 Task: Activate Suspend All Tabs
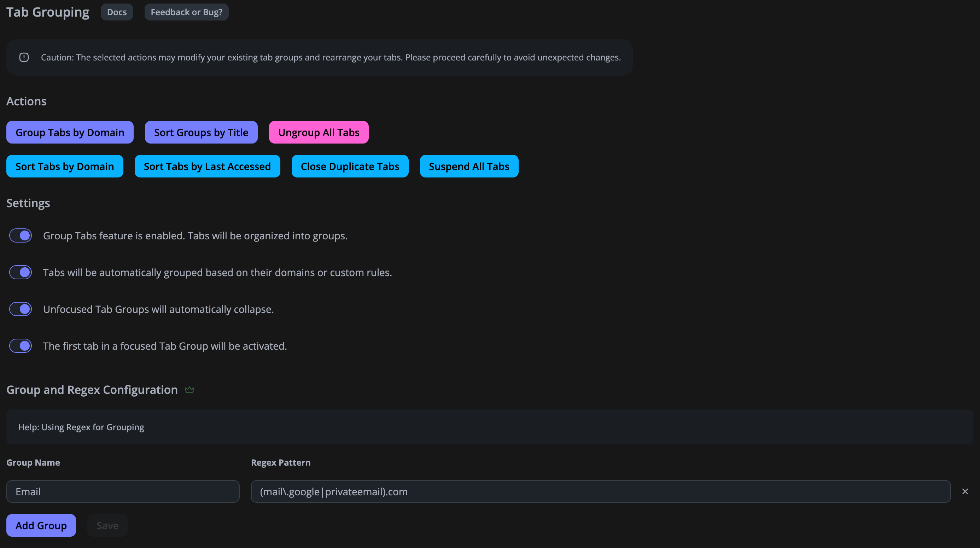(469, 166)
